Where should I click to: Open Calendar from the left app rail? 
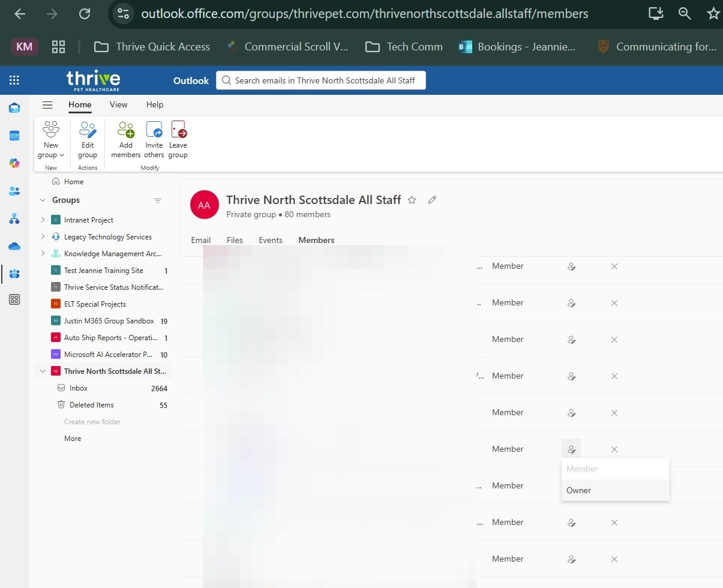click(14, 136)
